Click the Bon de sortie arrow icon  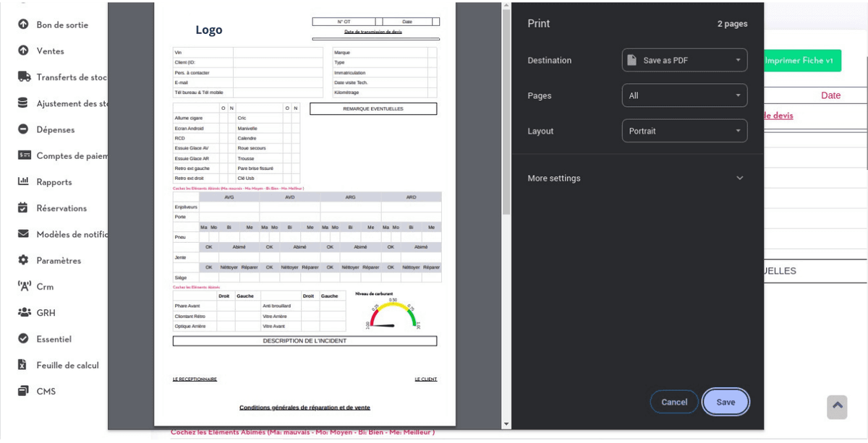coord(23,25)
